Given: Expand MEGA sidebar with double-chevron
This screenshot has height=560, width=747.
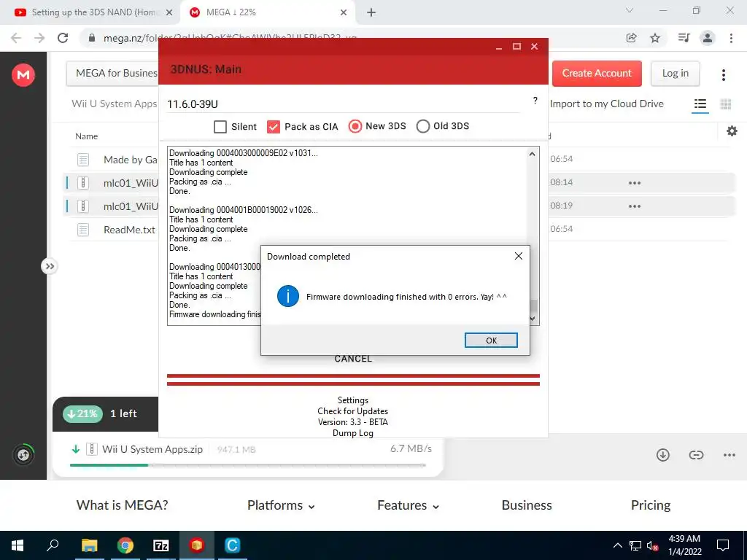Looking at the screenshot, I should (x=50, y=266).
